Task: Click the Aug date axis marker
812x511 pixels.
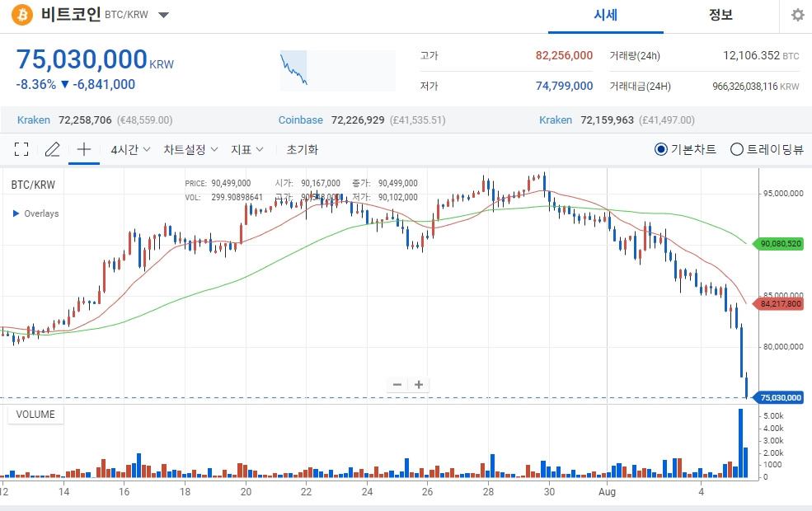Action: 607,491
